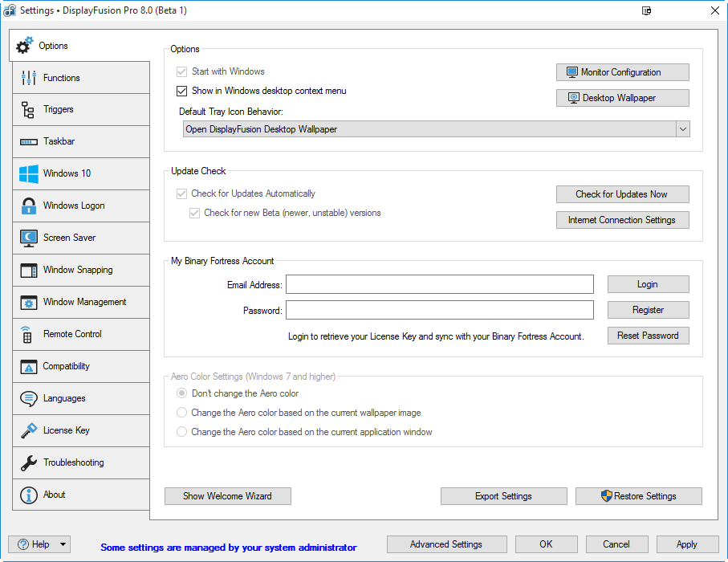The width and height of the screenshot is (728, 562).
Task: Open the Languages settings tab
Action: 64,399
